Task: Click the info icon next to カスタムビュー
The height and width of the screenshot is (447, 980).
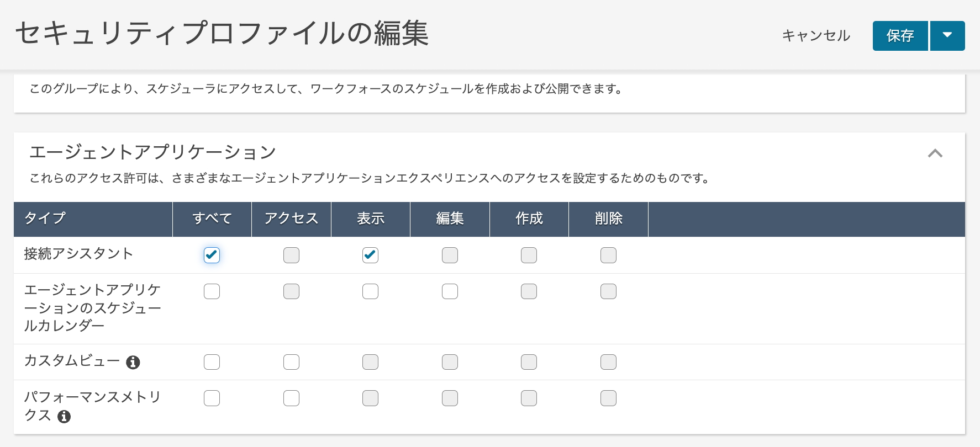Action: pyautogui.click(x=133, y=362)
